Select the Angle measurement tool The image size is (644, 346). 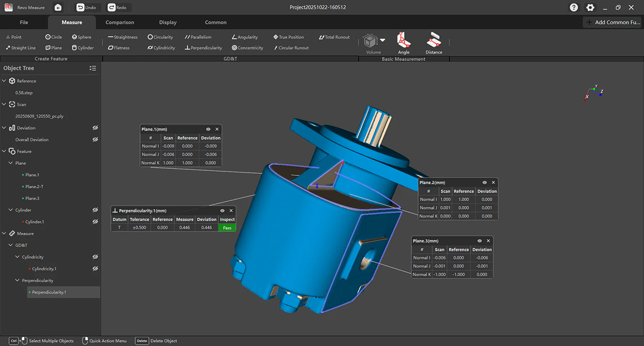point(404,43)
